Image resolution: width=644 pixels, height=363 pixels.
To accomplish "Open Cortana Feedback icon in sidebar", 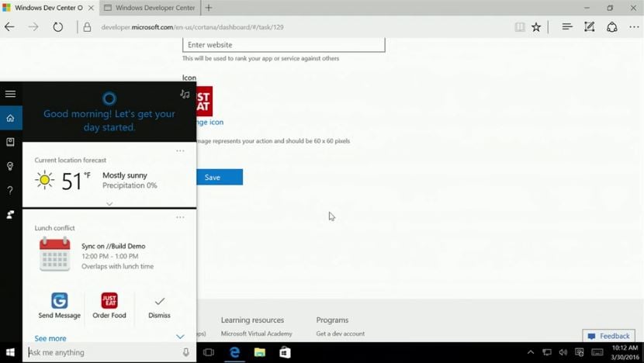I will pyautogui.click(x=10, y=214).
